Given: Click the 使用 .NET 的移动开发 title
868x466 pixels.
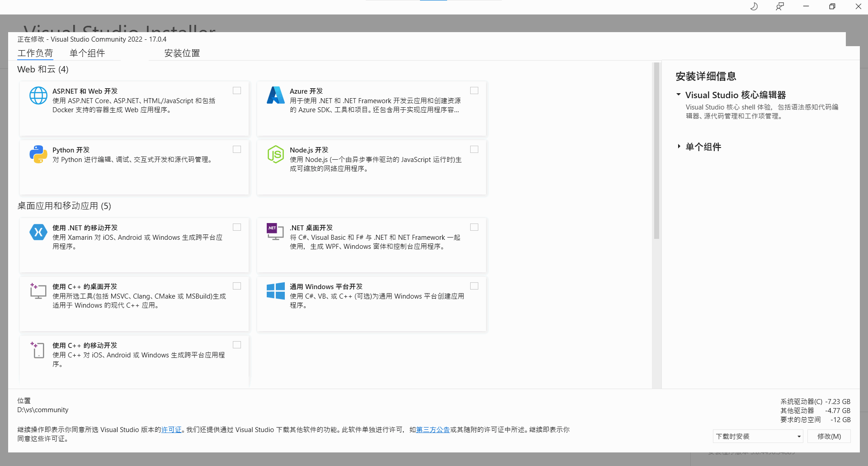Looking at the screenshot, I should pos(85,228).
